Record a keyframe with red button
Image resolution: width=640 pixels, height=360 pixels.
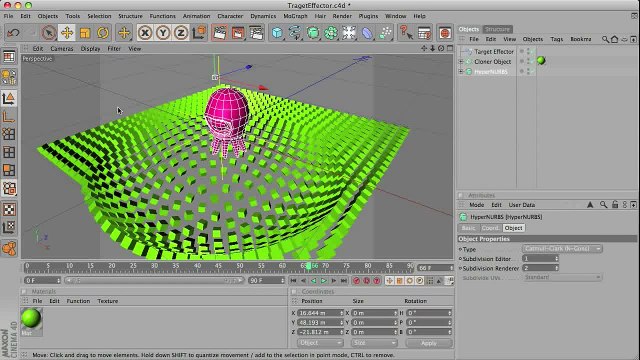[x=356, y=281]
